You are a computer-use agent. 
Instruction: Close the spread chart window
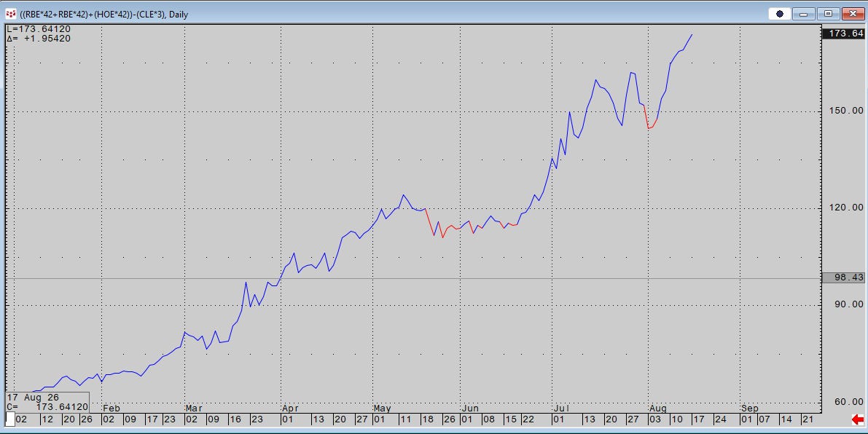pyautogui.click(x=853, y=14)
